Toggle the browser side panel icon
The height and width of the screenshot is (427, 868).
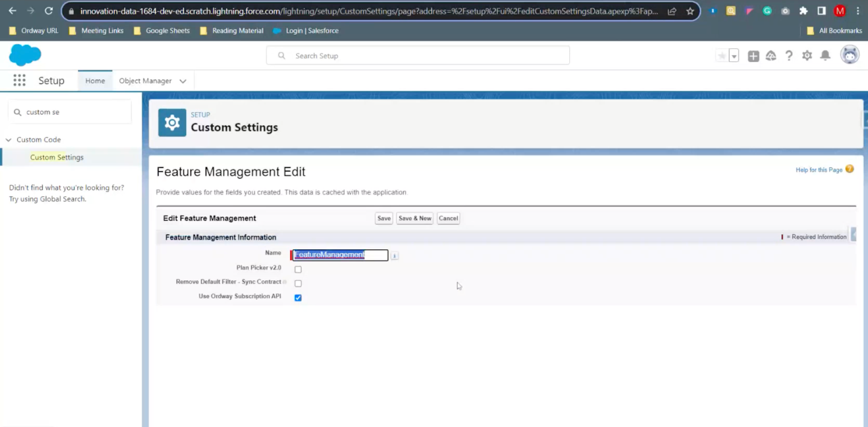(821, 11)
